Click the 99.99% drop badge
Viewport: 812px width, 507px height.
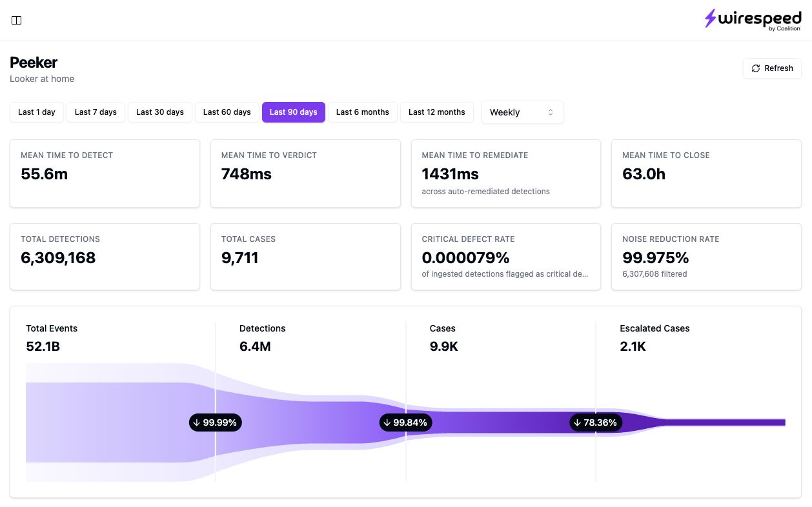(216, 422)
